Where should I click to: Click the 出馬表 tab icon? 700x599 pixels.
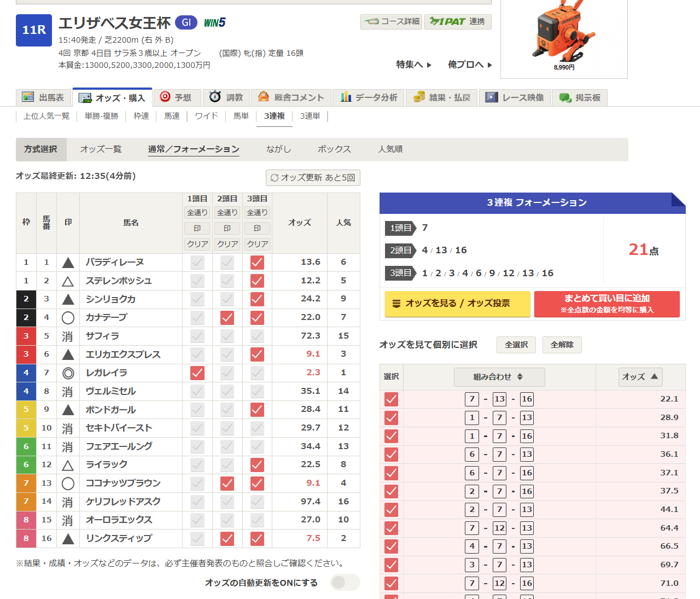pos(28,97)
